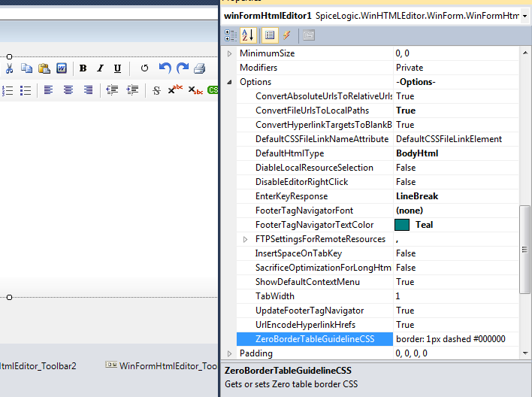Click the ZeroBorderTableGuidelineCSS value field
The image size is (532, 397).
pyautogui.click(x=455, y=339)
